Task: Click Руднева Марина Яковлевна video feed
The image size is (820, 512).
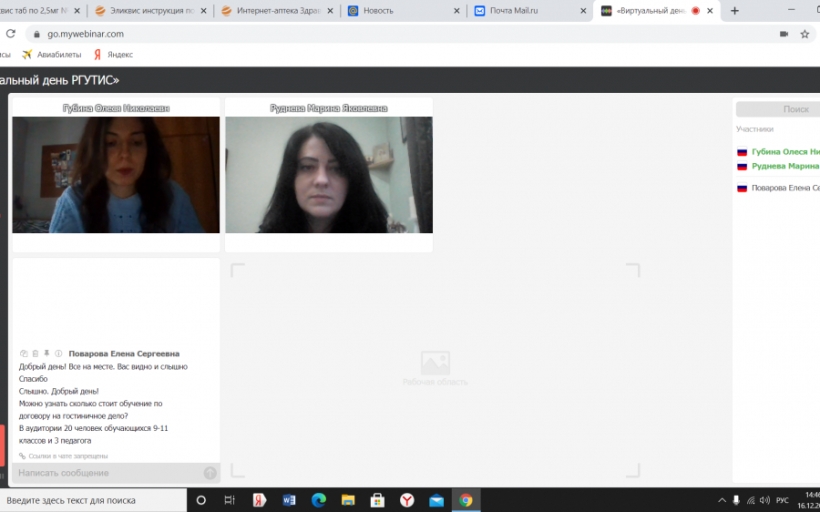Action: (329, 175)
